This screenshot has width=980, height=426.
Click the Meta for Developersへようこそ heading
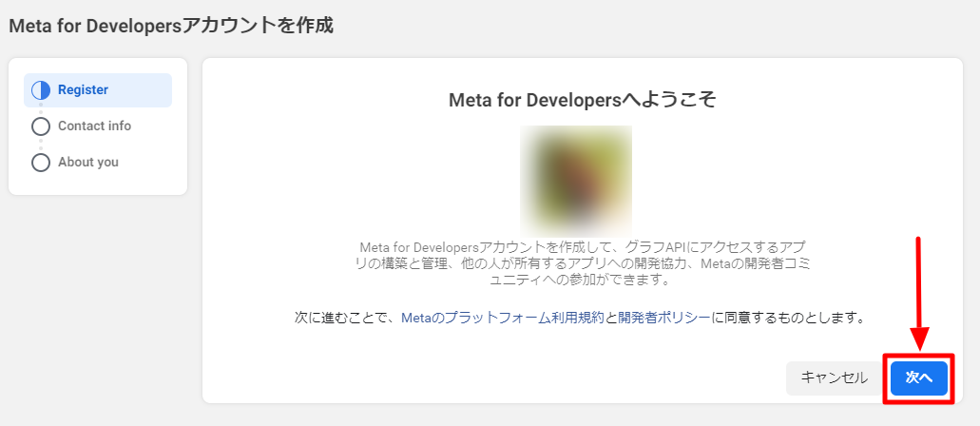(x=582, y=100)
